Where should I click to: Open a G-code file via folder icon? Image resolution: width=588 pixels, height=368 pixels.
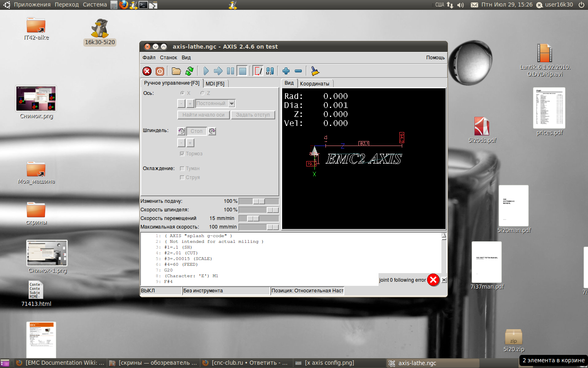click(x=176, y=71)
